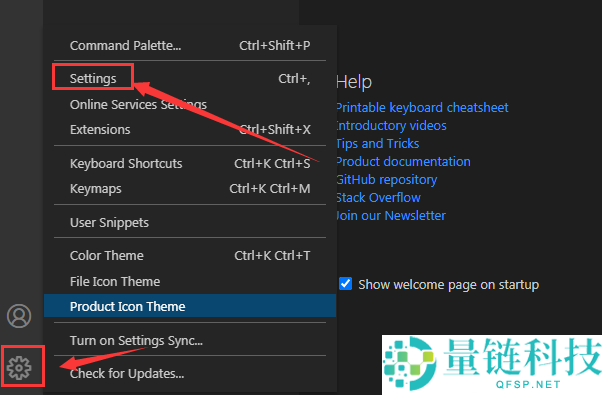Click Join our Newsletter link

click(x=391, y=216)
